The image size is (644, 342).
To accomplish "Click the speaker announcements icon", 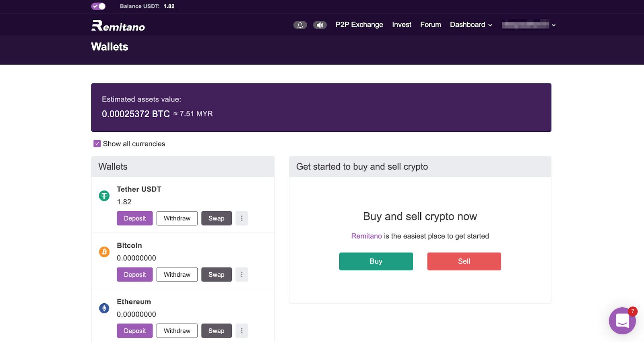I will point(320,25).
